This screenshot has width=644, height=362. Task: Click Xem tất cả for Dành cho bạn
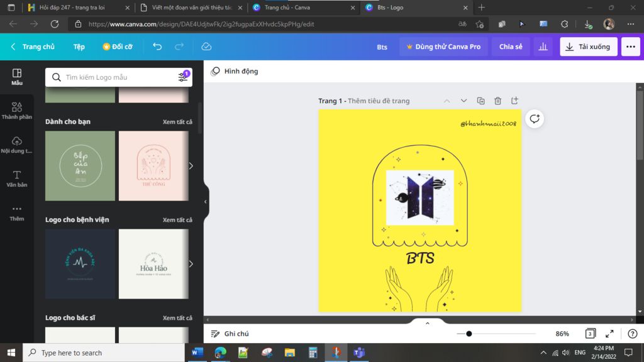[x=177, y=121]
